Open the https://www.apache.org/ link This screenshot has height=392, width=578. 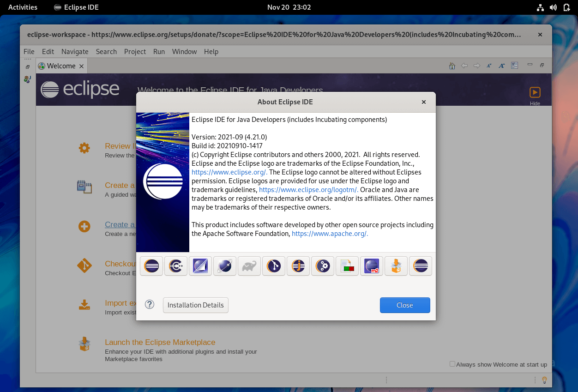[330, 234]
